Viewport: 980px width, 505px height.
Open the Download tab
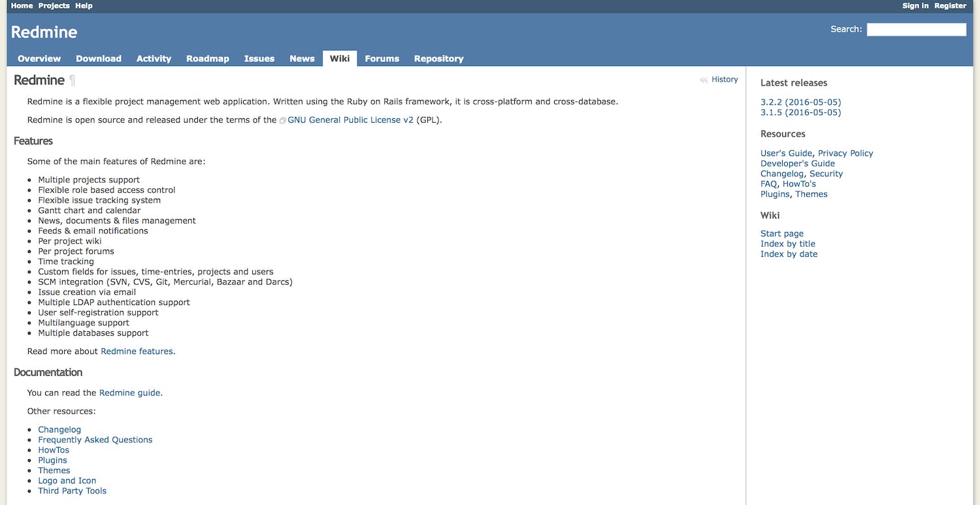(x=99, y=59)
